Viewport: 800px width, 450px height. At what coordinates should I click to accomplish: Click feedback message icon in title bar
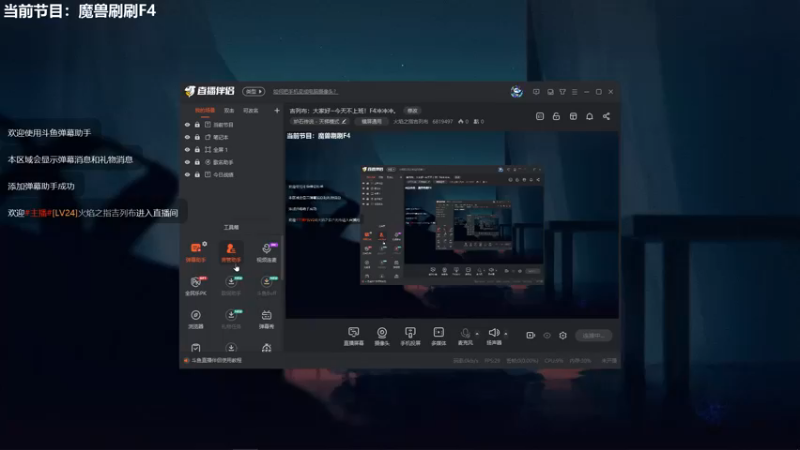[x=536, y=92]
